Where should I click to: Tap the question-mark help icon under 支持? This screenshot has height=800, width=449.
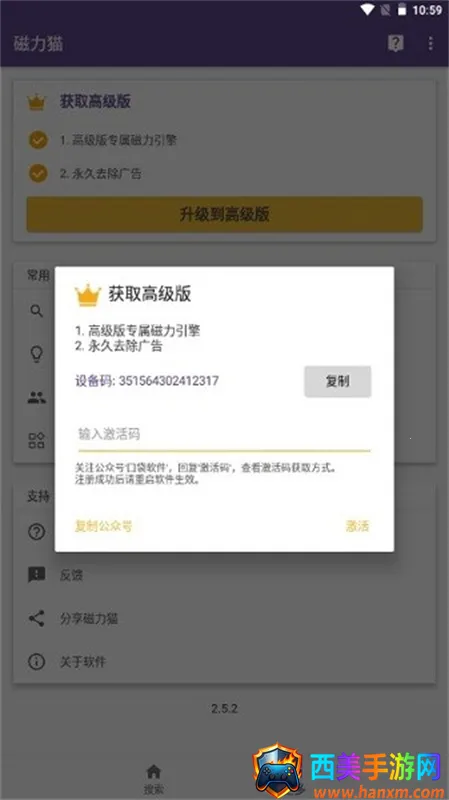36,532
